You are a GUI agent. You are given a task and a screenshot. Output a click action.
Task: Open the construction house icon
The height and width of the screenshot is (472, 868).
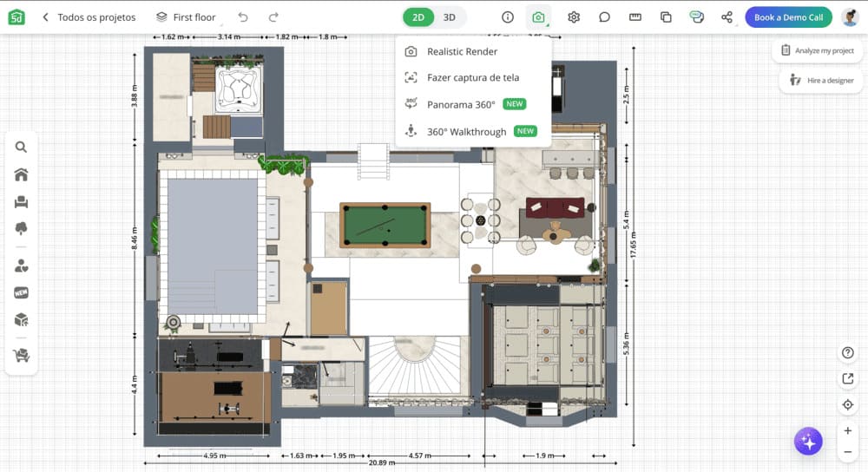coord(21,174)
